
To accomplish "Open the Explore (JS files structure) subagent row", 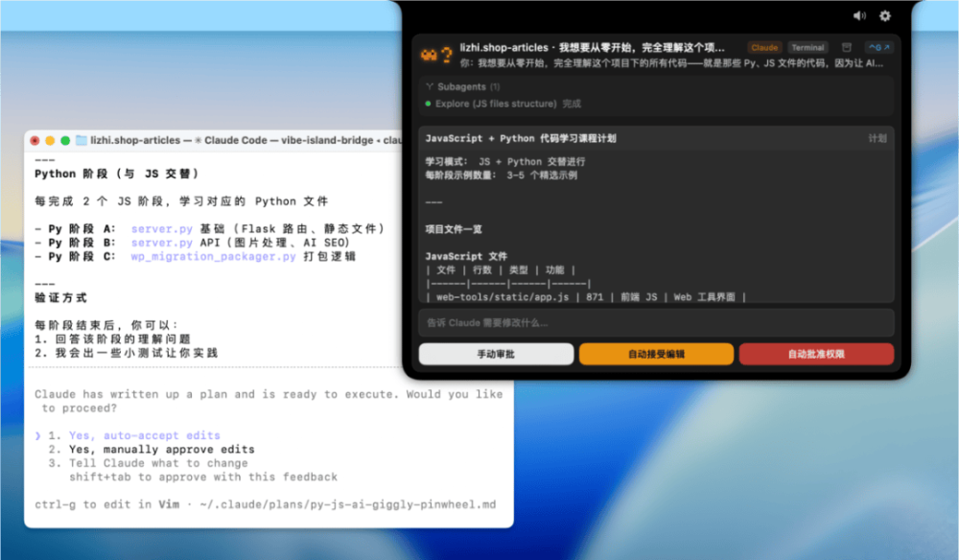I will click(503, 104).
